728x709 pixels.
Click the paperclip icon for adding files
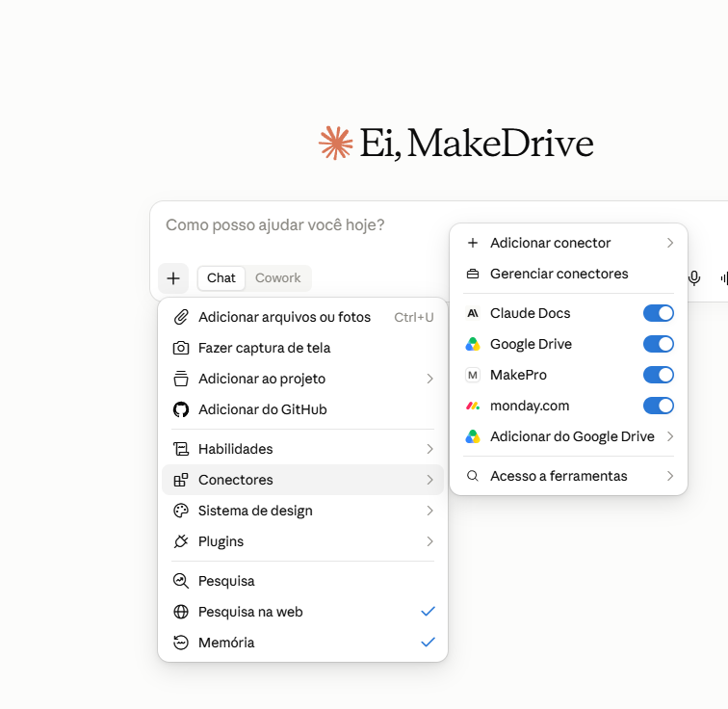click(x=181, y=317)
